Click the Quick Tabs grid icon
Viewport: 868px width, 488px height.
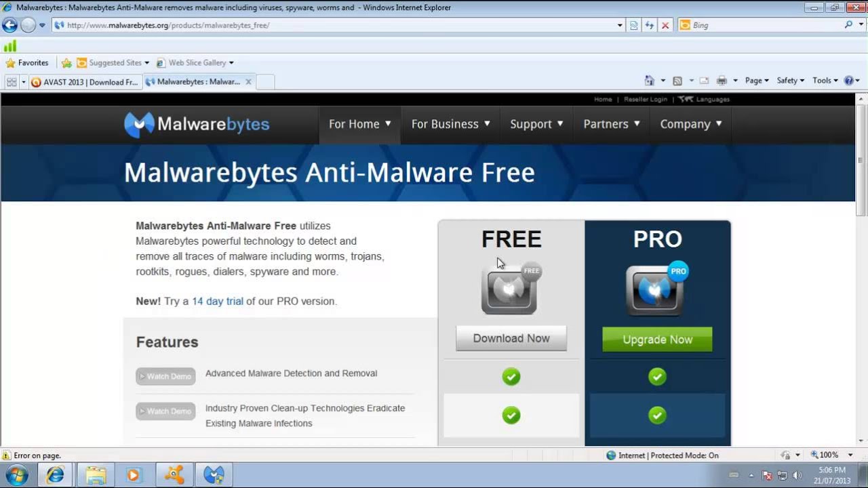pyautogui.click(x=11, y=81)
